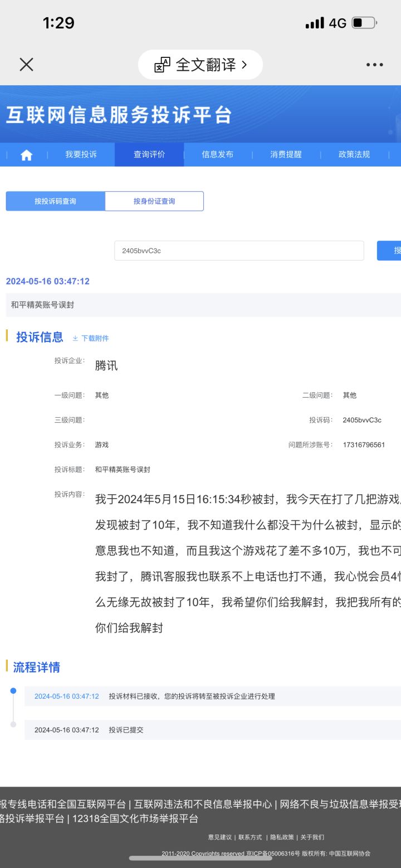Tap the cellular signal bars icon
Image resolution: width=401 pixels, height=868 pixels.
(x=315, y=23)
